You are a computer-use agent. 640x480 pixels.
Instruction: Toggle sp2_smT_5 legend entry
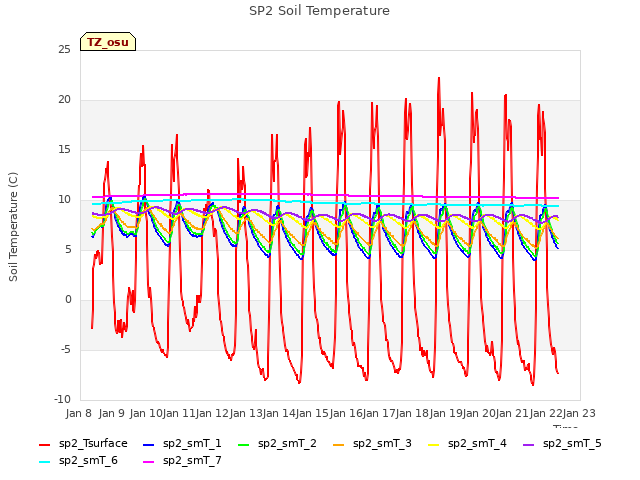click(x=562, y=444)
